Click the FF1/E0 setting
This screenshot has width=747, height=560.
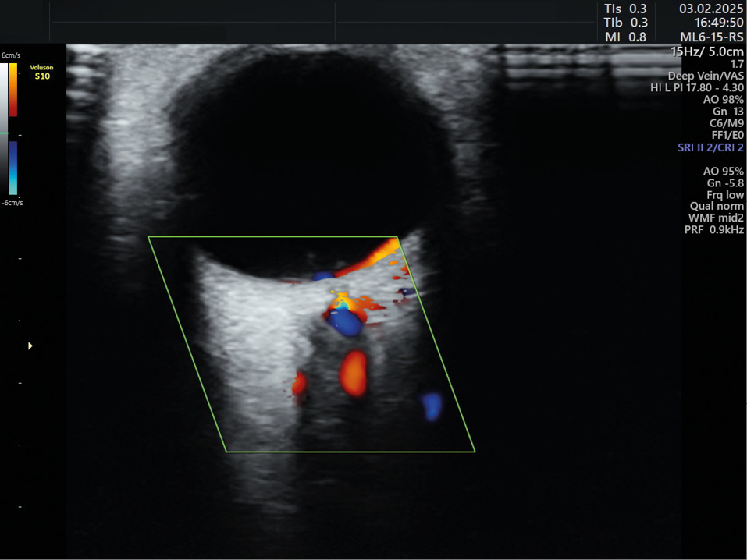(727, 135)
